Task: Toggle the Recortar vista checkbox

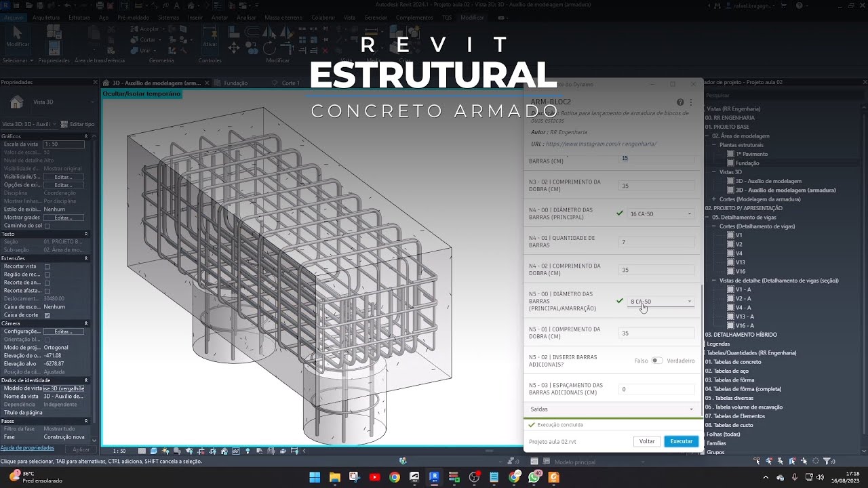Action: coord(47,266)
